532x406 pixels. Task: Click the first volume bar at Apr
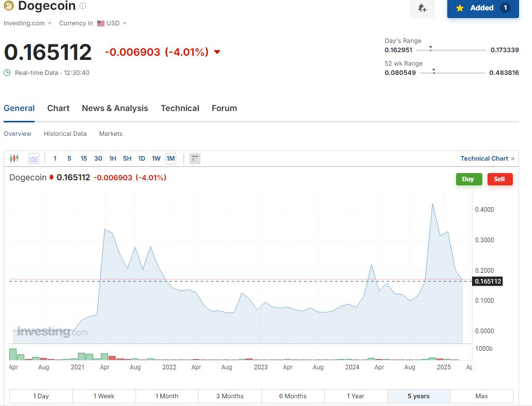coord(13,354)
